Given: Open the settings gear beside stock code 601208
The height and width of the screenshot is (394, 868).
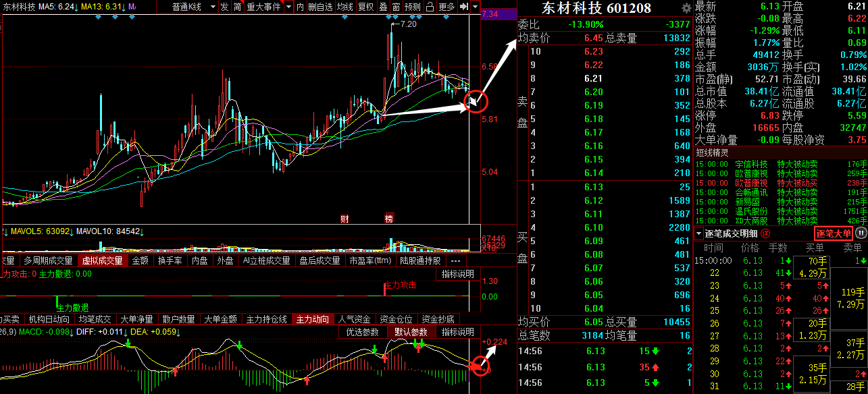Looking at the screenshot, I should pos(686,8).
